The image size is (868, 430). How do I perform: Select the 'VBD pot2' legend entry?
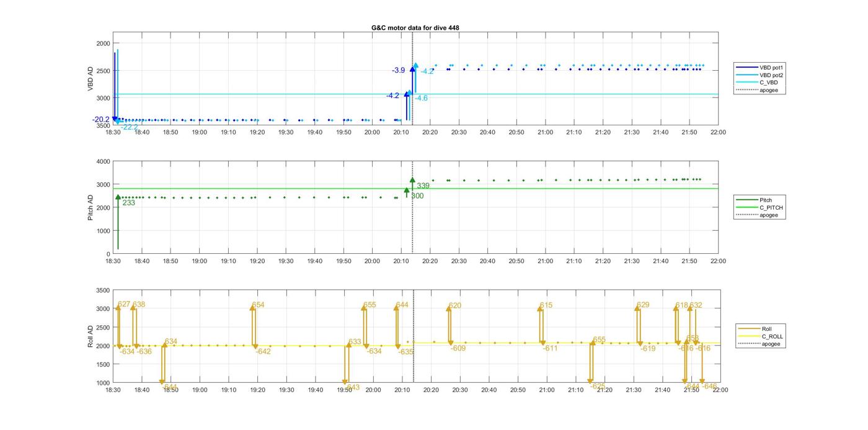pos(760,75)
